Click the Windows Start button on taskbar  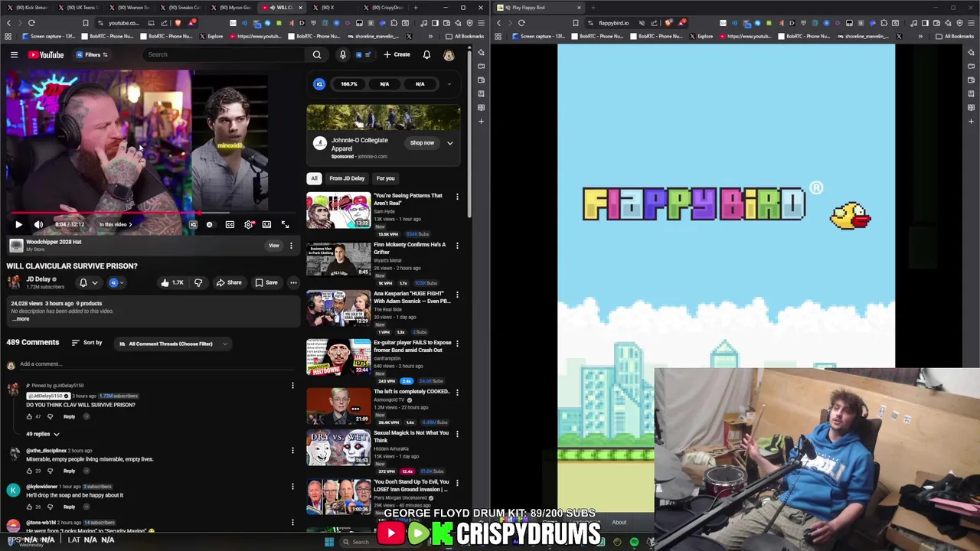click(x=329, y=542)
